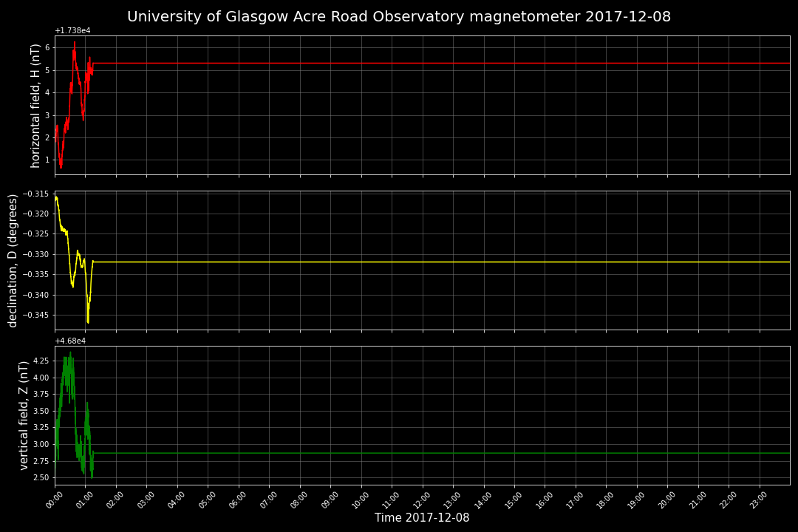Click the '11:00' time tick label
This screenshot has height=532, width=798.
coord(392,501)
